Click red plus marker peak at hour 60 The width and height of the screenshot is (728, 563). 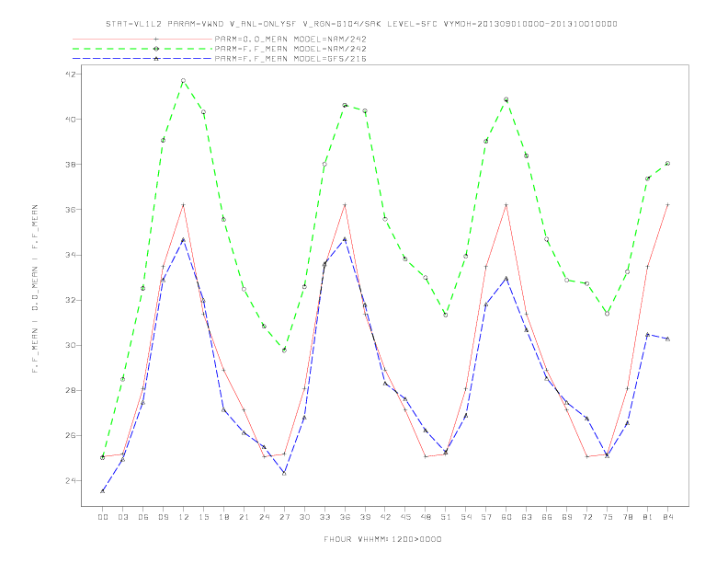[x=506, y=205]
